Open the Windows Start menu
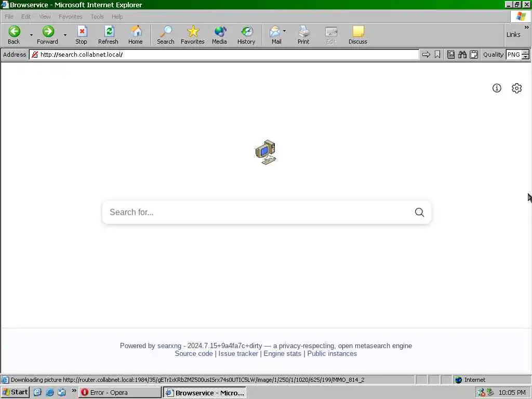532x399 pixels. click(x=15, y=393)
